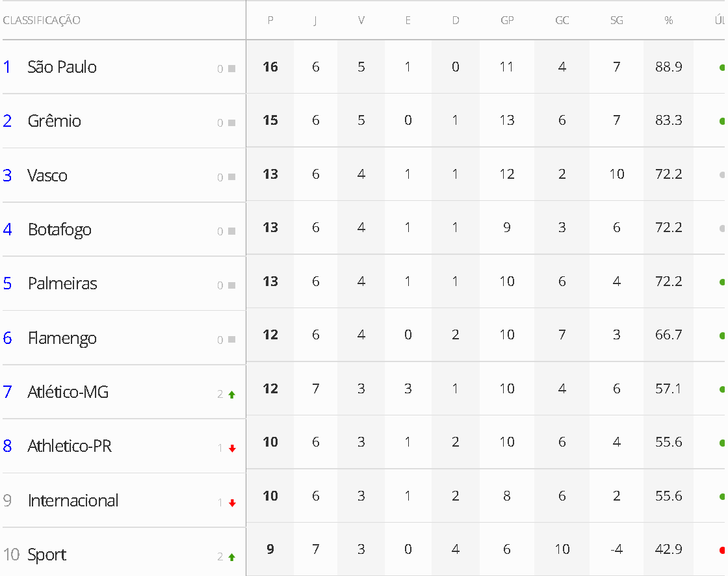
Task: Sort table by the GP goals column
Action: tap(507, 20)
